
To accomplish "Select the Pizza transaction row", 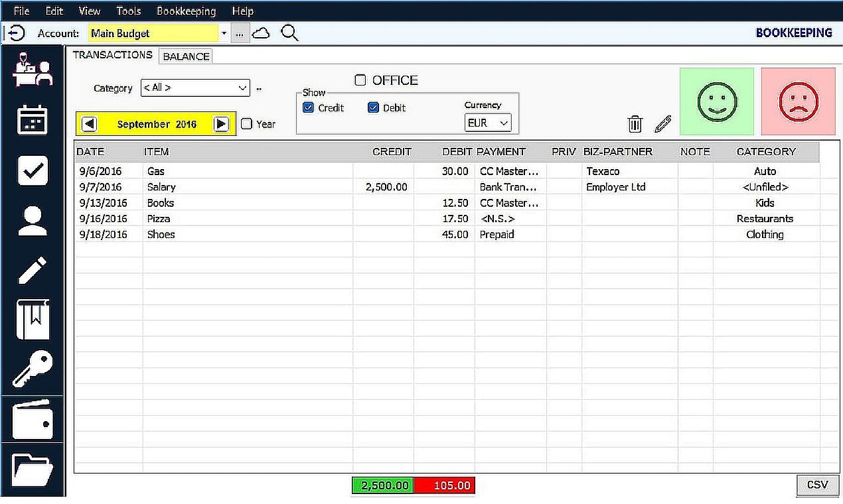I will click(x=447, y=218).
